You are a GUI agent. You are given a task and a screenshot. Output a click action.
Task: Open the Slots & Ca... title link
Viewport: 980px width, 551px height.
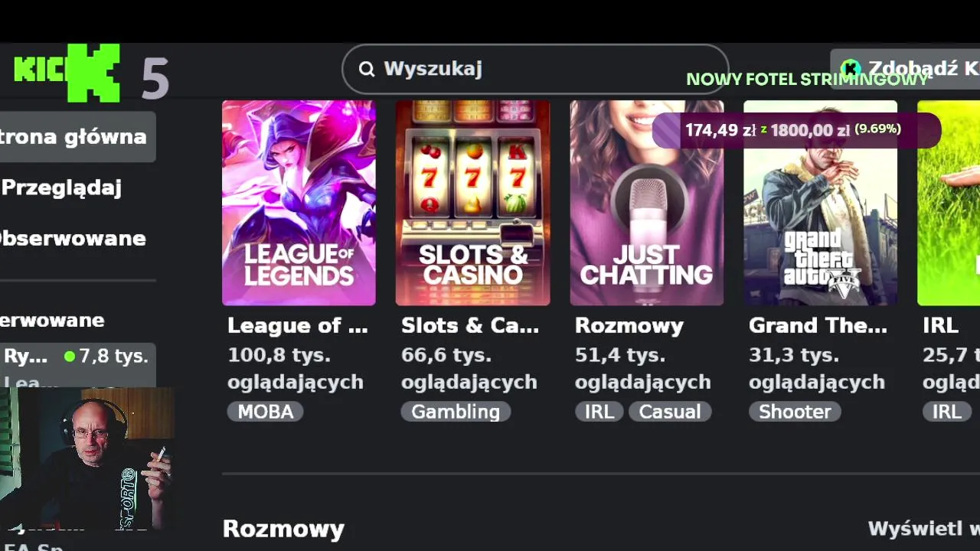click(x=470, y=326)
